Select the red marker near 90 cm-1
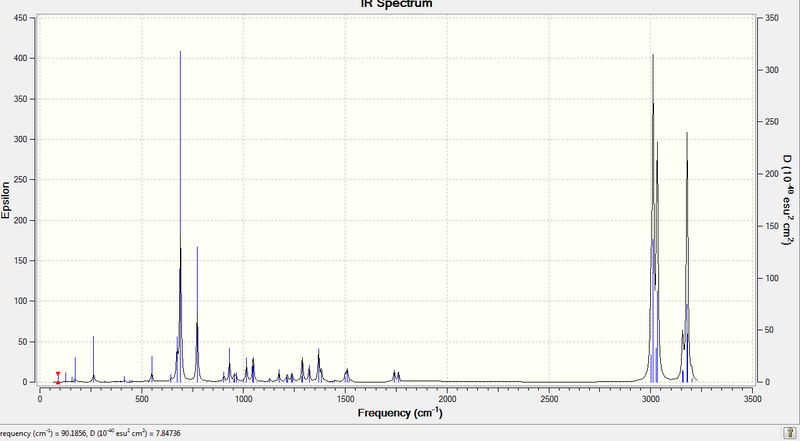 point(58,378)
